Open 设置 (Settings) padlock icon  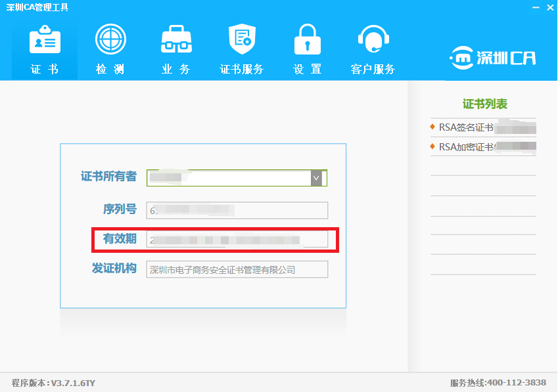pos(307,39)
